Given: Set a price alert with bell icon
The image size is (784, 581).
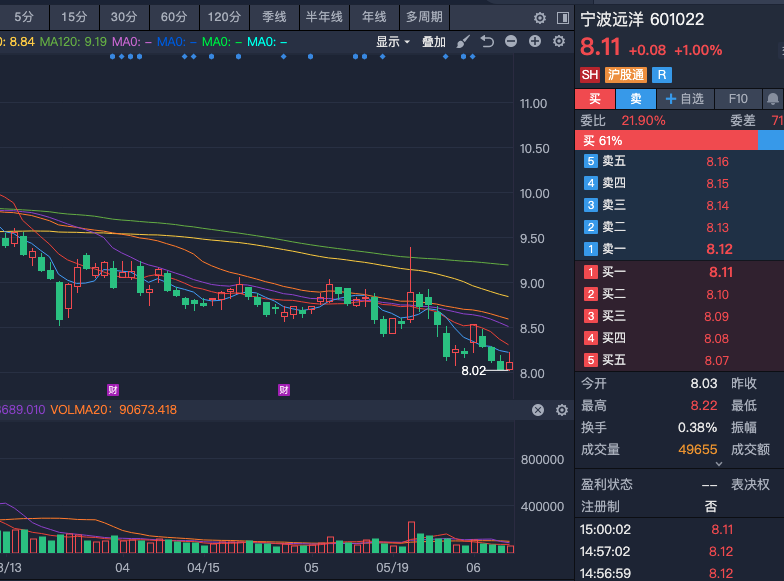Looking at the screenshot, I should pos(772,99).
